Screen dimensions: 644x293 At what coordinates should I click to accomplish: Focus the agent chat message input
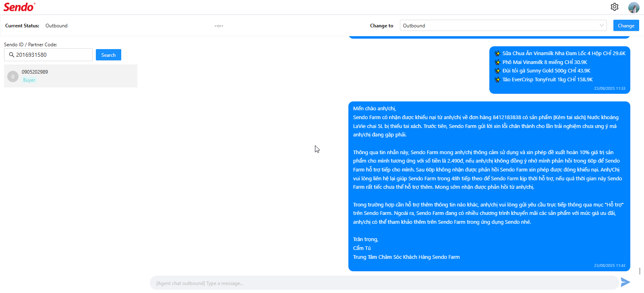point(384,283)
